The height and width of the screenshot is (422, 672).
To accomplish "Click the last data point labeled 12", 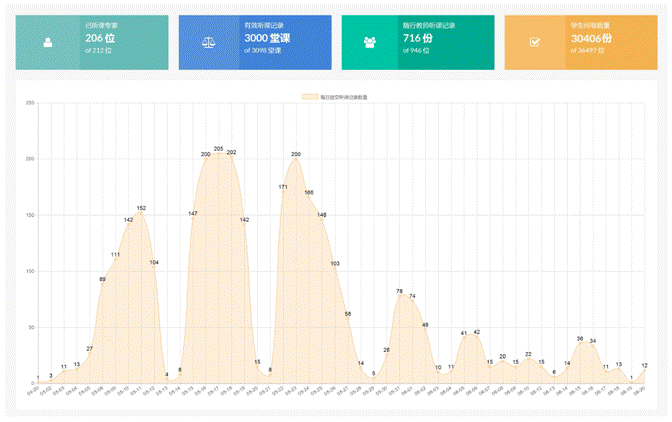I will [x=645, y=370].
